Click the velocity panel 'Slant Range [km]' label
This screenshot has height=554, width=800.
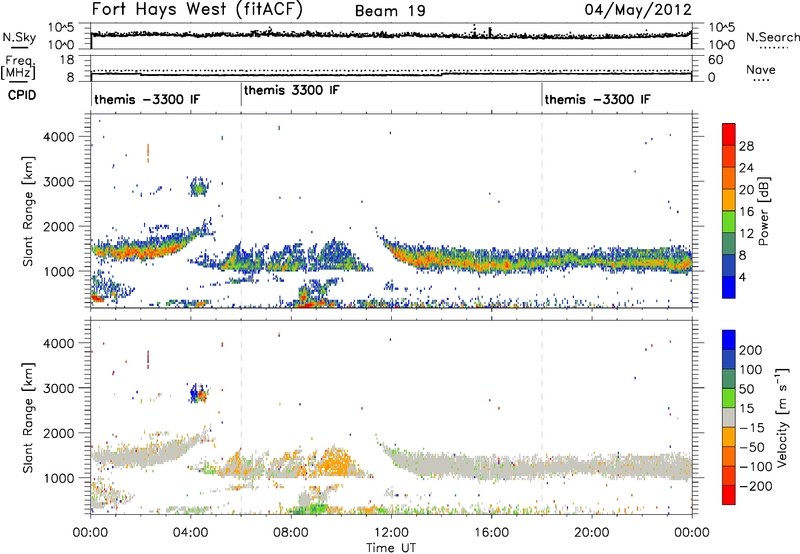[28, 417]
